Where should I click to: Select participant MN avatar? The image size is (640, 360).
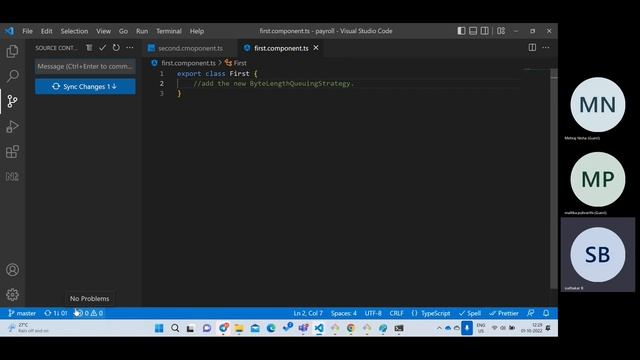click(598, 104)
